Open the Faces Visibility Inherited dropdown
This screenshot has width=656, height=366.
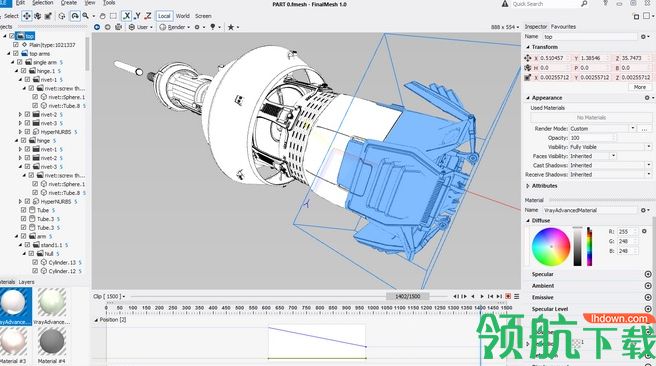593,156
